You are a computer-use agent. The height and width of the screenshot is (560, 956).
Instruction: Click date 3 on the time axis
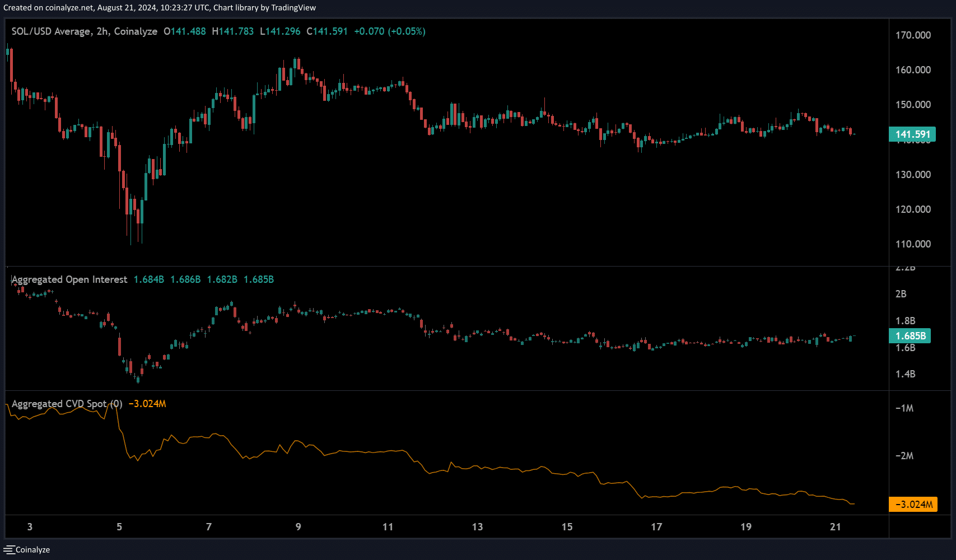pyautogui.click(x=30, y=527)
